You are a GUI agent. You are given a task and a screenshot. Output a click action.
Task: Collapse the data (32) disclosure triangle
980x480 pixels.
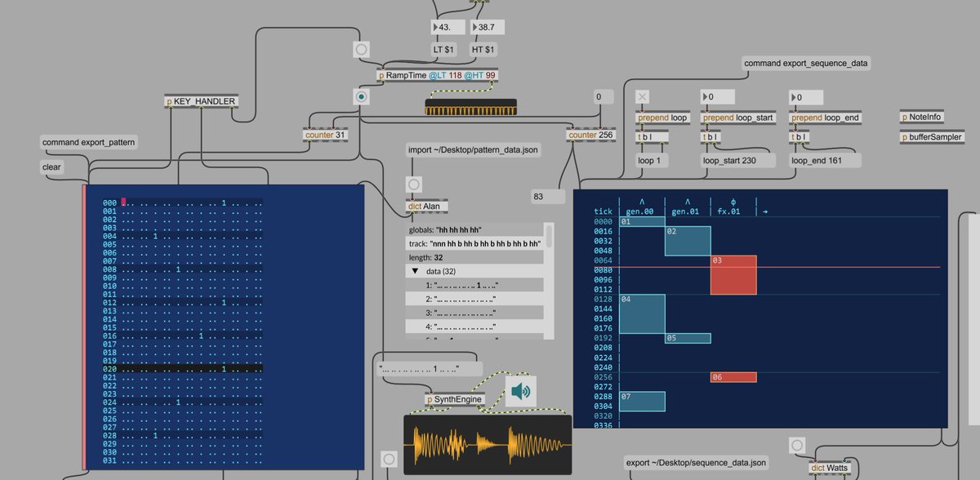click(415, 270)
